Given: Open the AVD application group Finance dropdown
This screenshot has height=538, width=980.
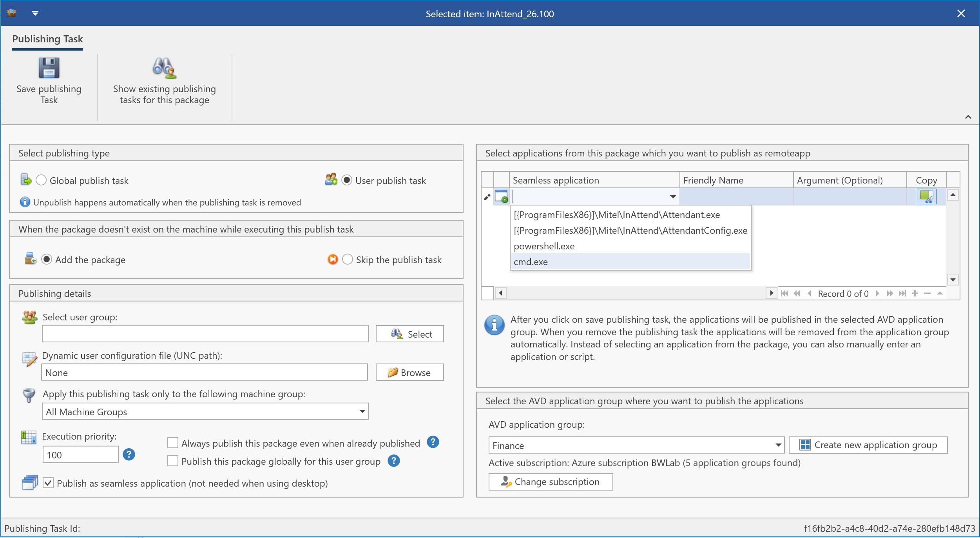Looking at the screenshot, I should (x=778, y=445).
